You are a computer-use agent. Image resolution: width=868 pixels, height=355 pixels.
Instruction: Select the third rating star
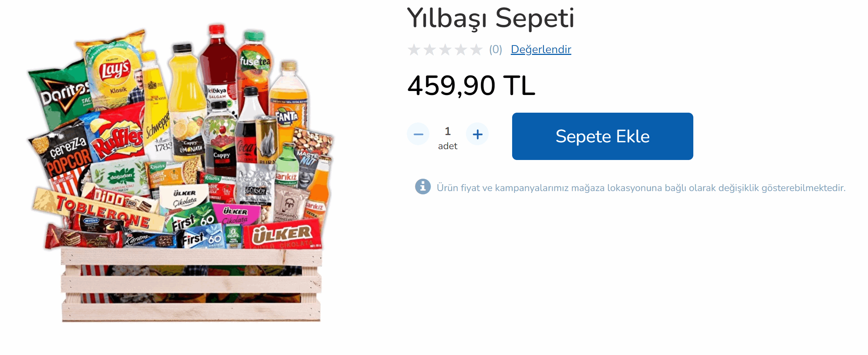click(x=445, y=49)
